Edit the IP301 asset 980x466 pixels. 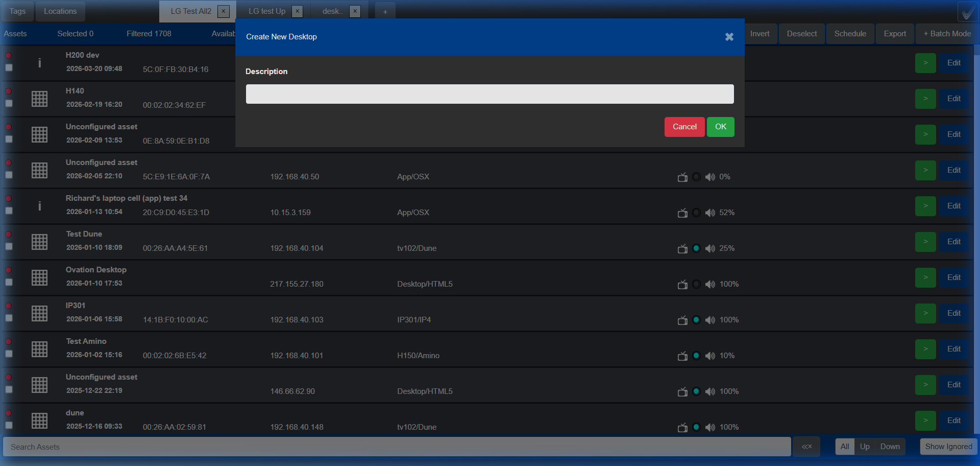(x=954, y=313)
